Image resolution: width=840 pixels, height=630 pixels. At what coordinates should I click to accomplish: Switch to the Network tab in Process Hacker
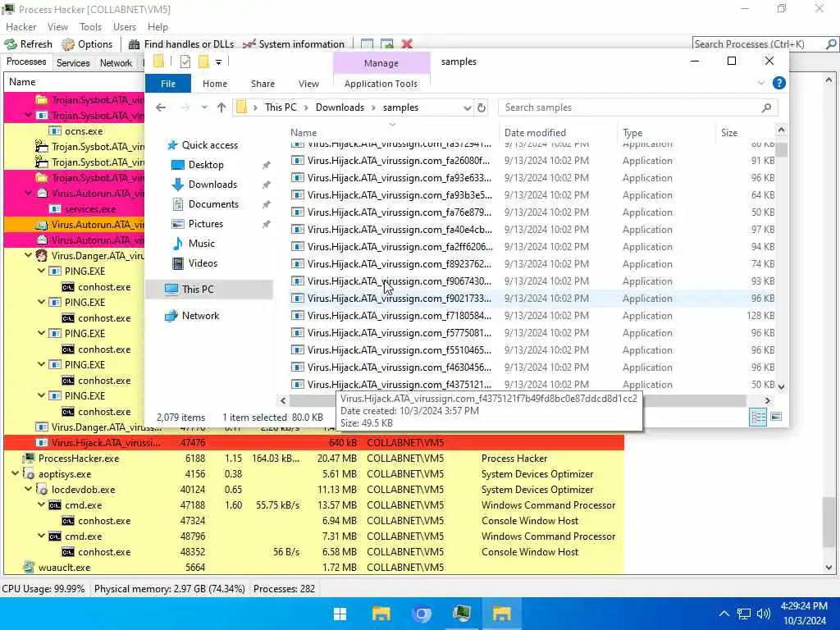116,62
